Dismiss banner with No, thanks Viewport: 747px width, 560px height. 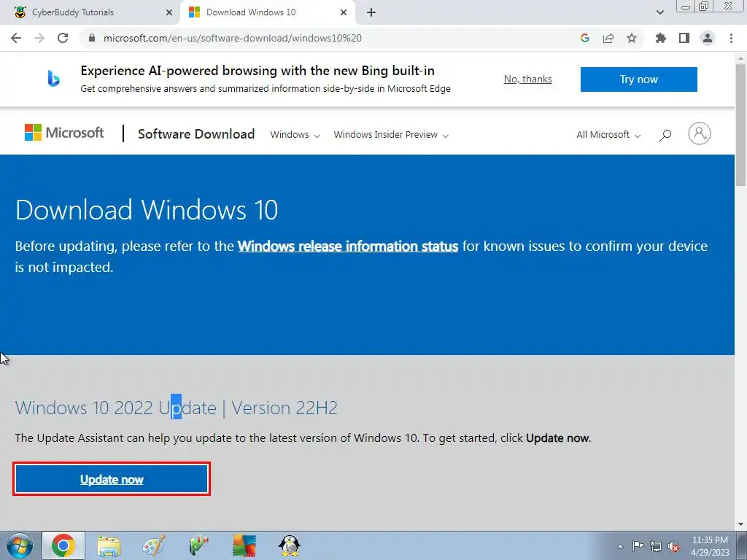[x=528, y=79]
